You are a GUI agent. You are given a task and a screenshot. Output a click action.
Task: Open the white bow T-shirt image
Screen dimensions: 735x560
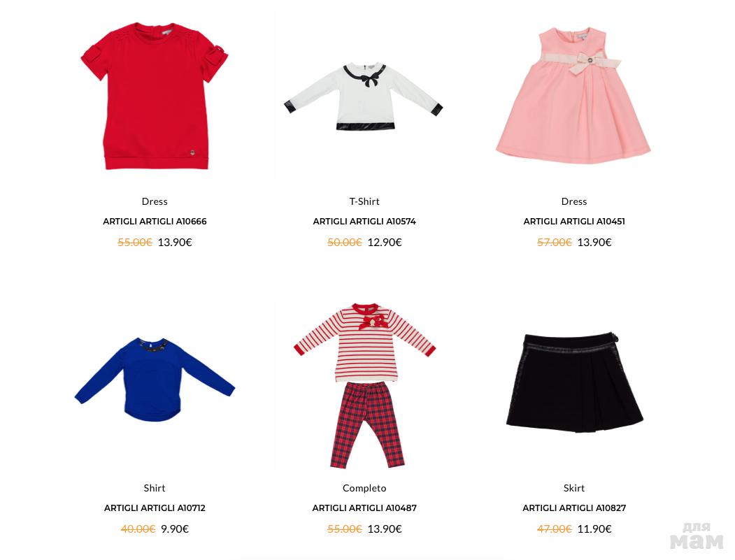point(364,97)
